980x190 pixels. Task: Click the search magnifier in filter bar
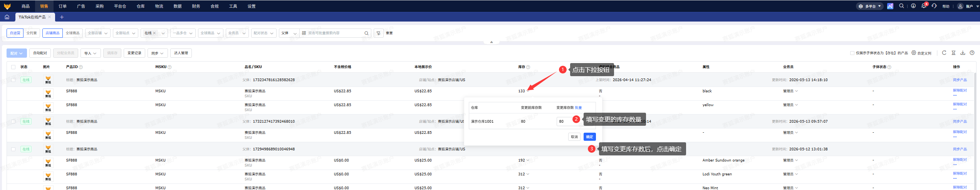click(x=366, y=33)
